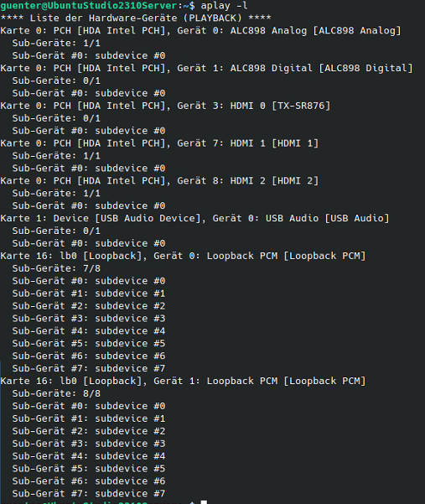Click the HDMI 2 [HDMI 2] device line
The height and width of the screenshot is (504, 425).
pyautogui.click(x=159, y=181)
